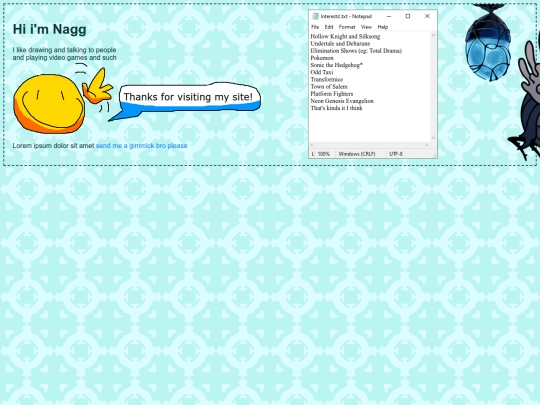Screen dimensions: 540x405
Task: Close the Notepad window
Action: pos(427,16)
